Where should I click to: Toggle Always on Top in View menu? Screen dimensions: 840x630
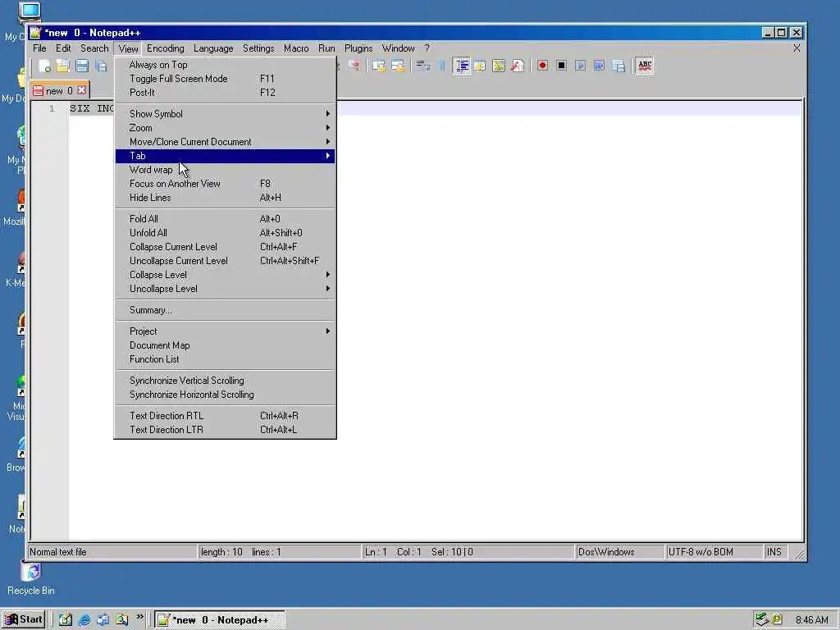pos(226,65)
